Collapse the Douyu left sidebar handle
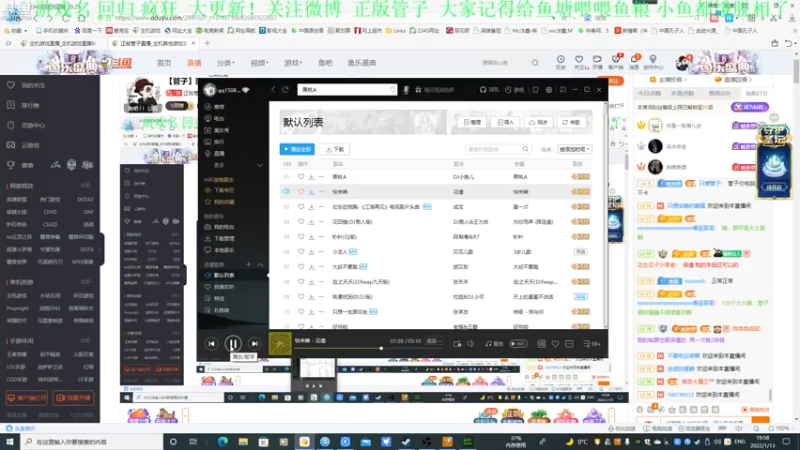 coord(101,249)
